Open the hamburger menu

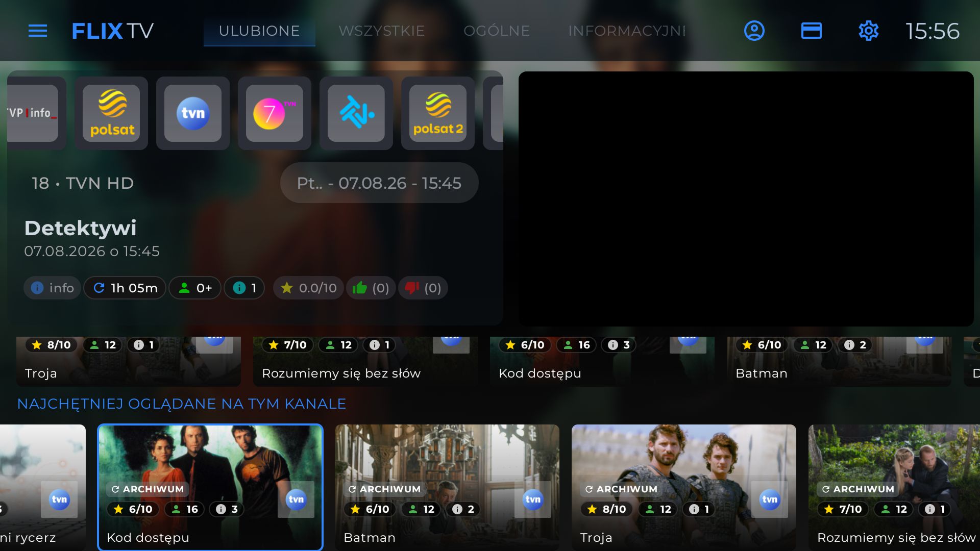click(38, 31)
